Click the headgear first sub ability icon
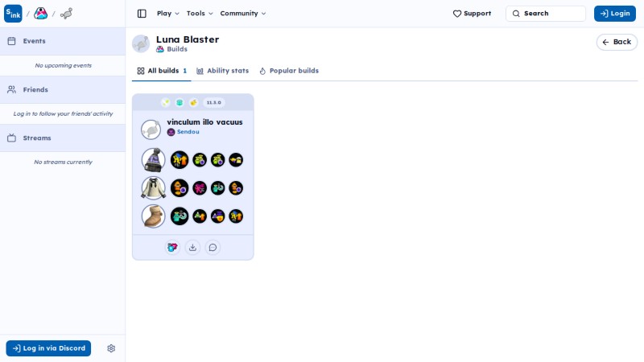 [x=200, y=159]
